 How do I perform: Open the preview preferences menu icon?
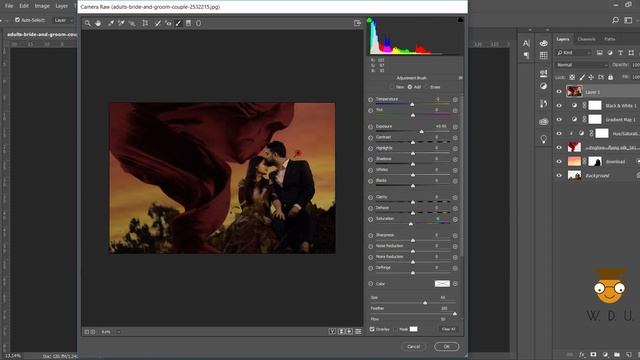358,331
